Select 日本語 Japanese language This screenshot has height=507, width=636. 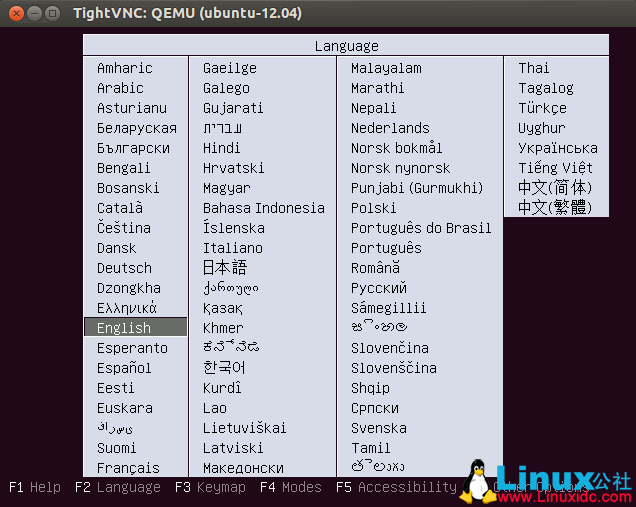225,268
